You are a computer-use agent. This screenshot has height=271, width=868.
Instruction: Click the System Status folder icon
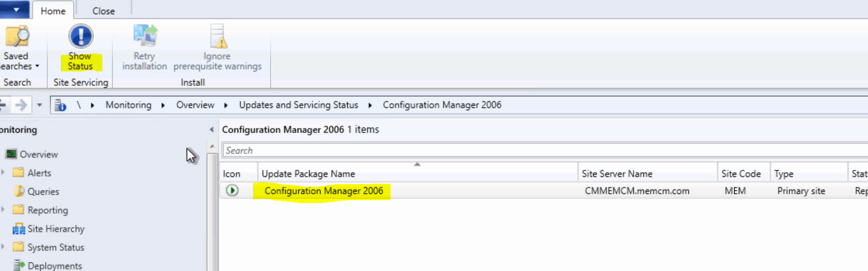point(18,247)
